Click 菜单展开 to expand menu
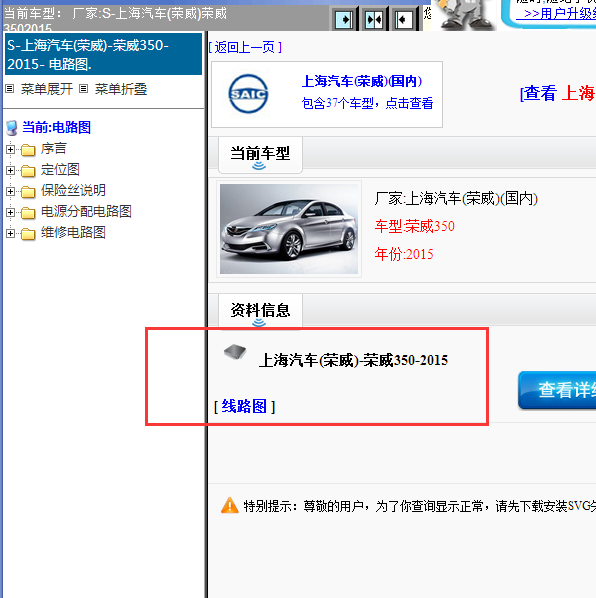Image resolution: width=596 pixels, height=598 pixels. pyautogui.click(x=47, y=89)
